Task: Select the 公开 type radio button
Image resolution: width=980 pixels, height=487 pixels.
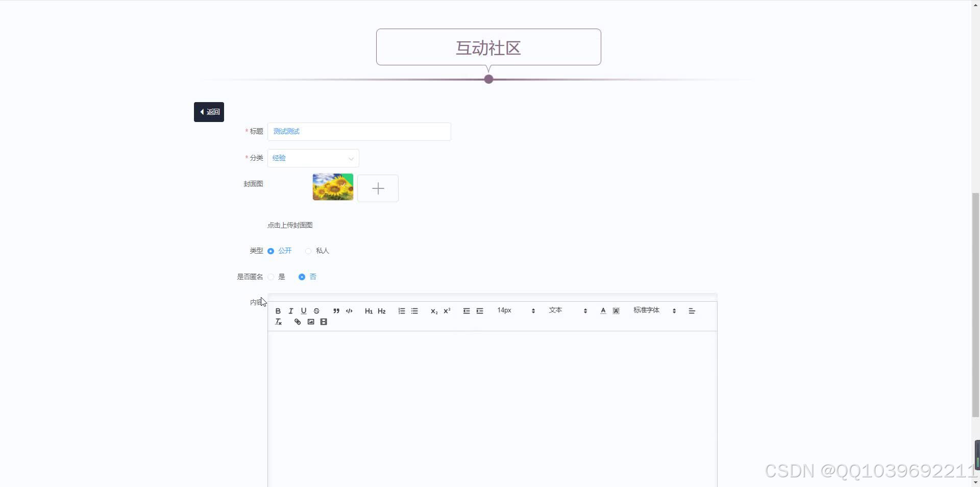Action: pyautogui.click(x=271, y=251)
